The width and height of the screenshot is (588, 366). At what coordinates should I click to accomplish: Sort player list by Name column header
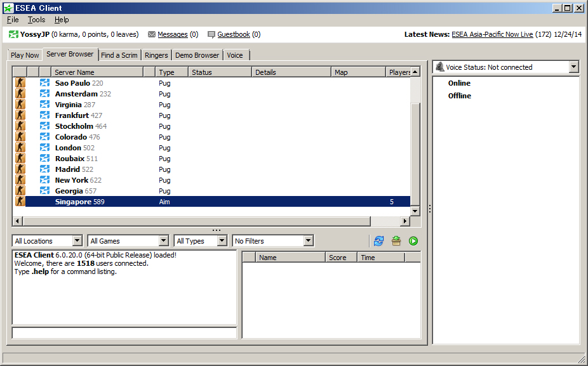(x=290, y=258)
